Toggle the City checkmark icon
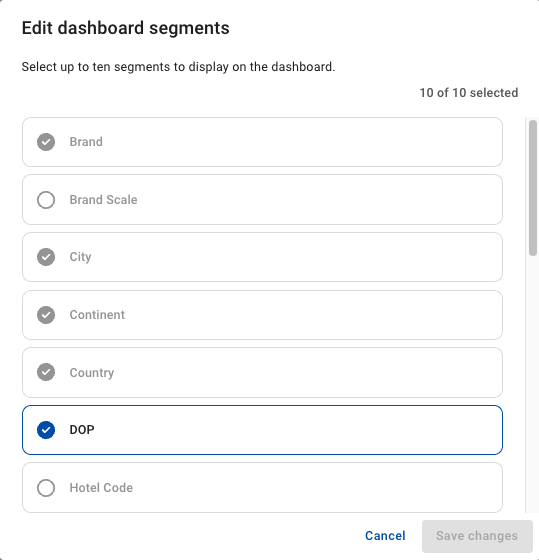This screenshot has width=539, height=560. pos(46,257)
